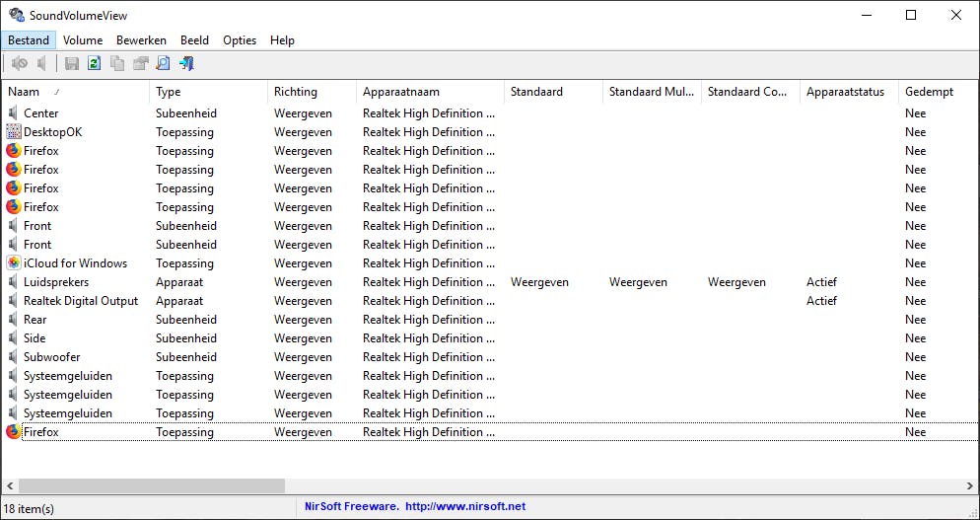Click the speaker icon of Side row
The height and width of the screenshot is (520, 980).
point(13,338)
